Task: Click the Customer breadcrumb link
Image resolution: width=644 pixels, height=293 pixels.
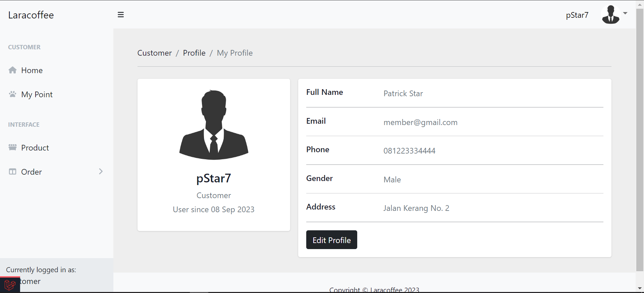Action: [154, 53]
